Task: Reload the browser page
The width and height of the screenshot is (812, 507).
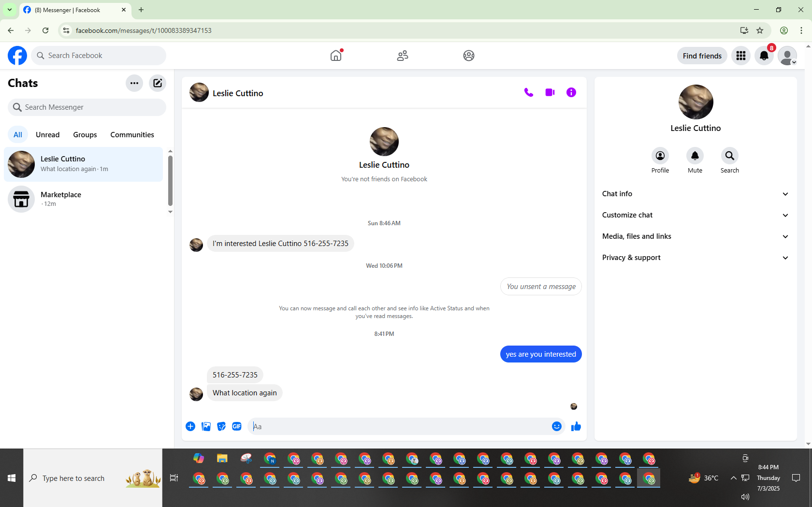Action: click(45, 30)
